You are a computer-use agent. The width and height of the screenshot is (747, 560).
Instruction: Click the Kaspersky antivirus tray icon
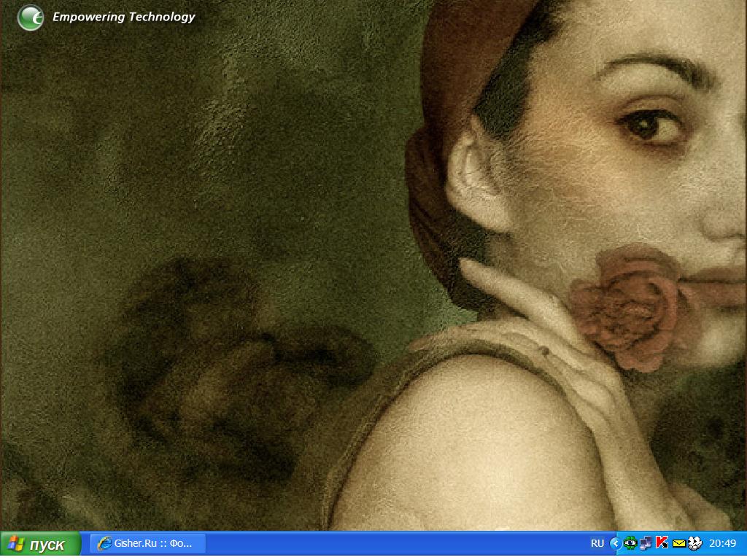662,542
